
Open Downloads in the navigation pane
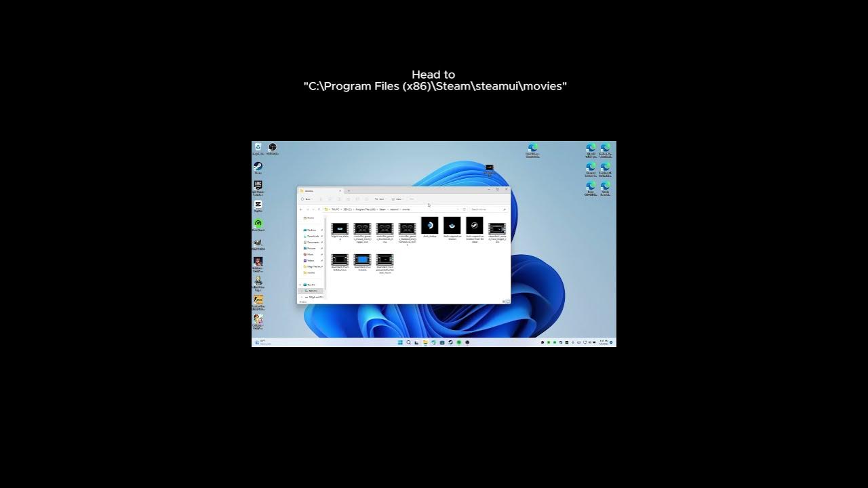tap(313, 236)
